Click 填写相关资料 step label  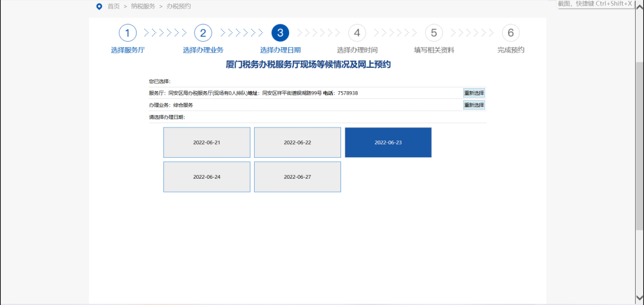(x=434, y=50)
